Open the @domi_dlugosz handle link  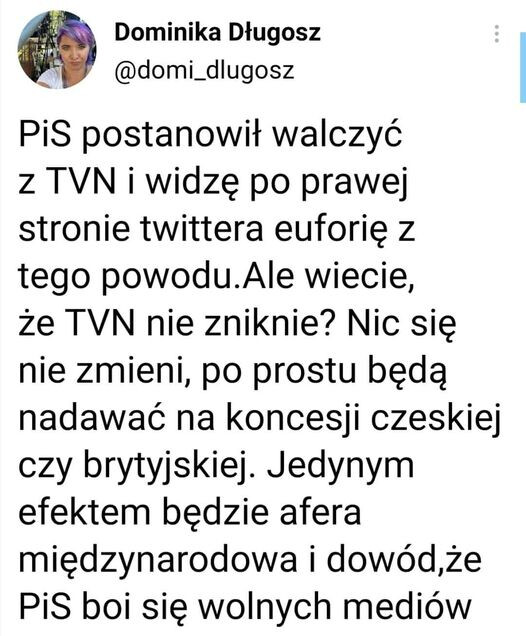coord(204,71)
